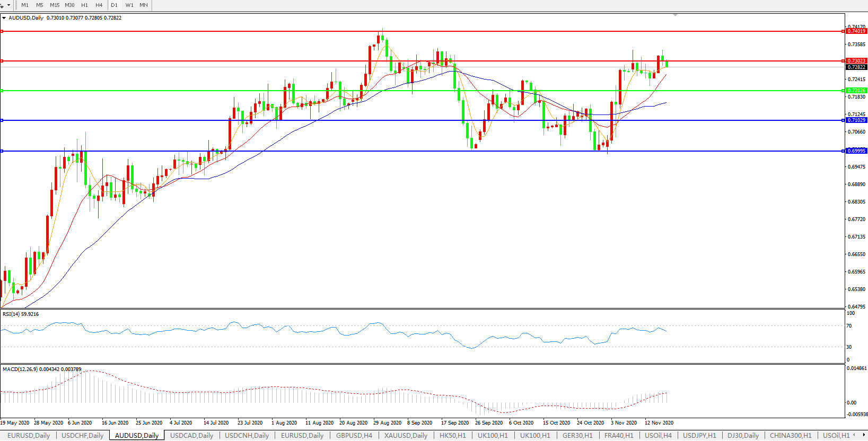Click the active D1 timeframe button
Image resolution: width=868 pixels, height=441 pixels.
(x=115, y=5)
